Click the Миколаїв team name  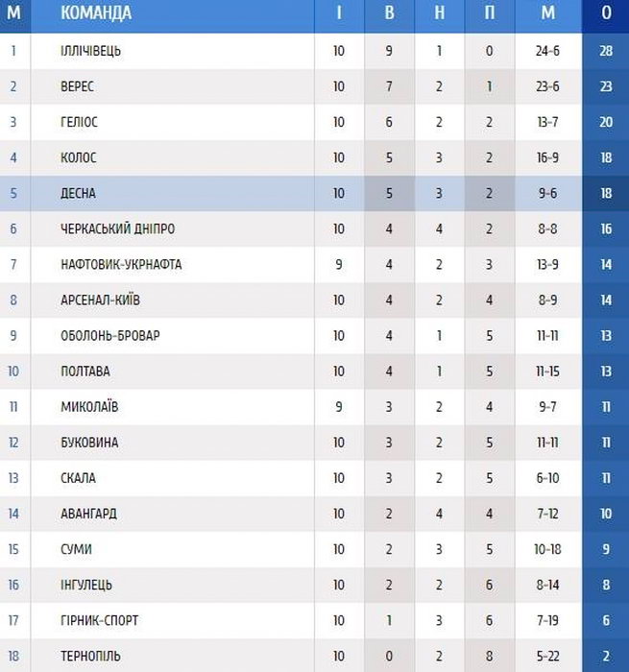pos(90,406)
